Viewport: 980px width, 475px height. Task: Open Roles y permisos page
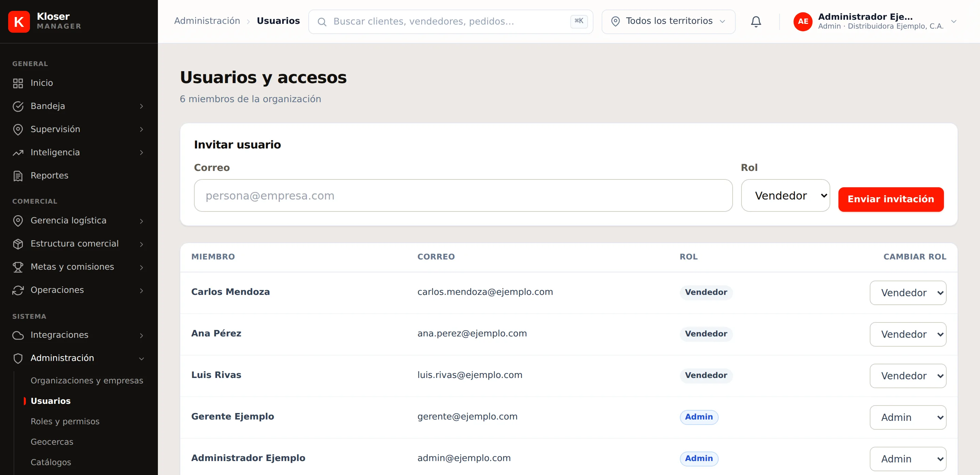(x=65, y=421)
